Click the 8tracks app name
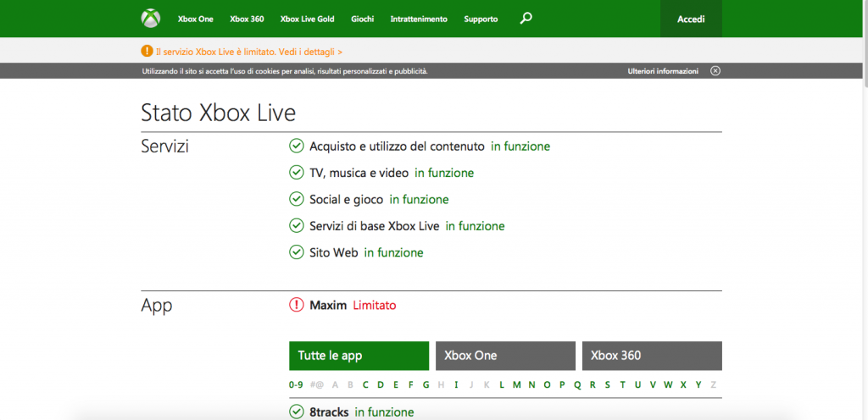 point(329,412)
